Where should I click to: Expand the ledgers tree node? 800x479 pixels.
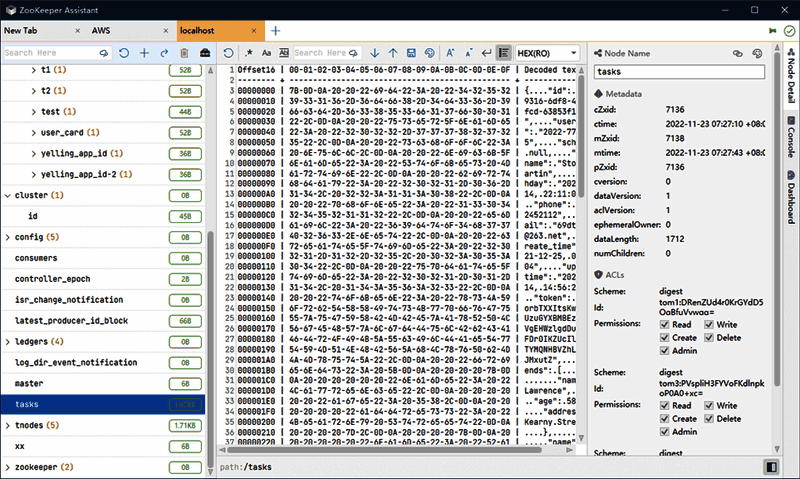[8, 342]
